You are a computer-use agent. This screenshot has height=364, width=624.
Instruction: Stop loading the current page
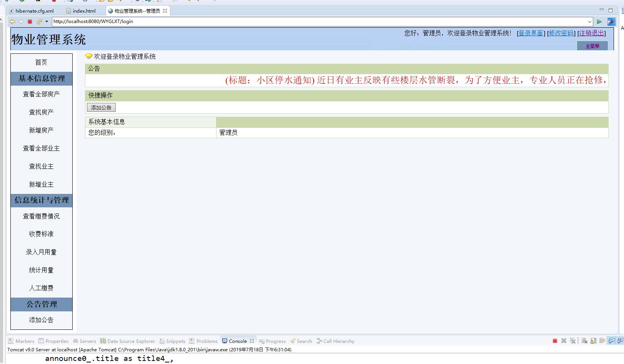coord(29,22)
